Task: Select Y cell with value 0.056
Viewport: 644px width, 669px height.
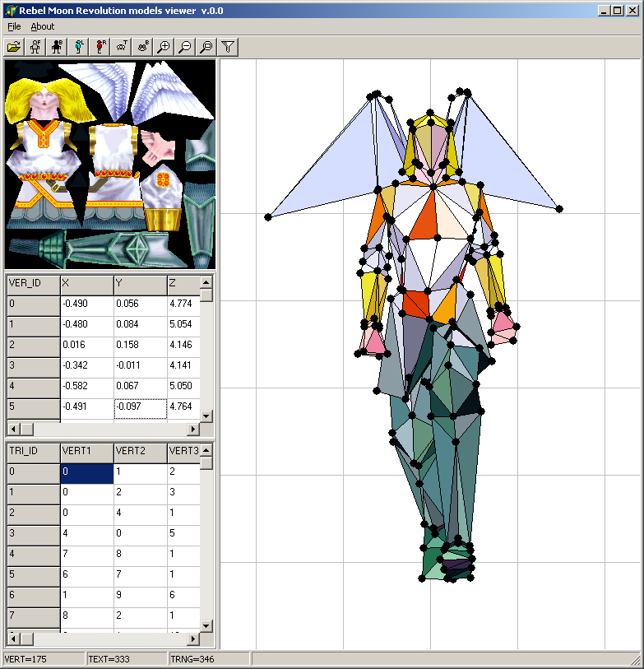Action: (x=141, y=305)
